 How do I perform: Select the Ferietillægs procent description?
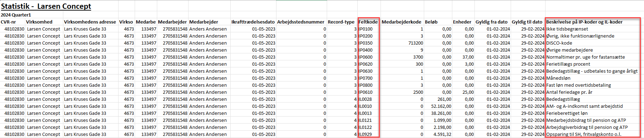click(x=568, y=64)
